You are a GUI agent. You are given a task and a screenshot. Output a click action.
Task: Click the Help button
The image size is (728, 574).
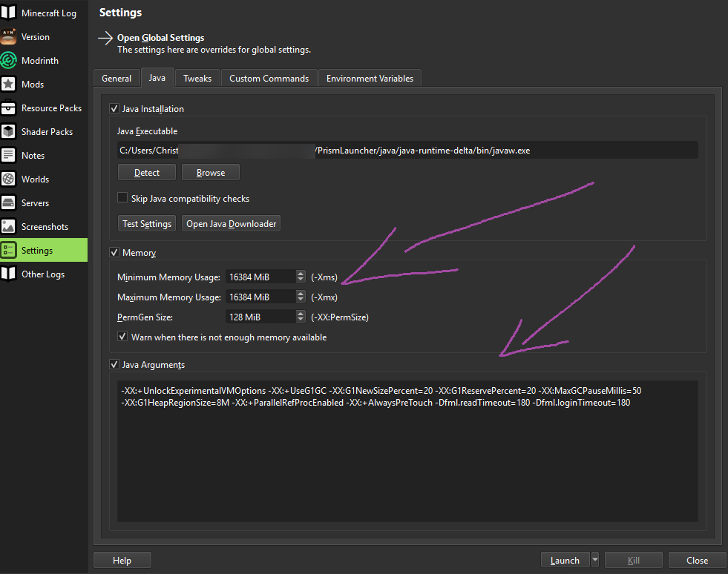click(x=122, y=560)
